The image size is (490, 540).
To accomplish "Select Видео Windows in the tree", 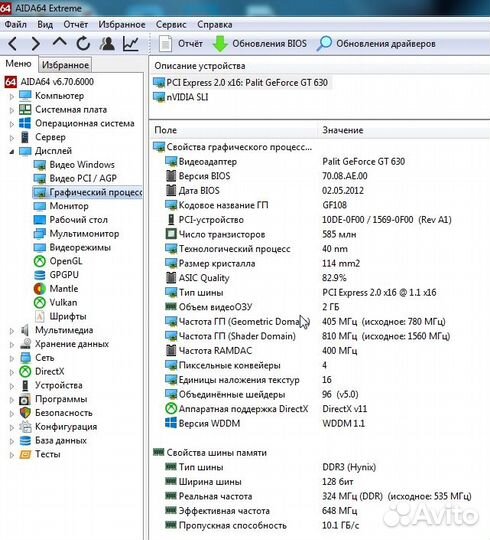I will [x=74, y=165].
